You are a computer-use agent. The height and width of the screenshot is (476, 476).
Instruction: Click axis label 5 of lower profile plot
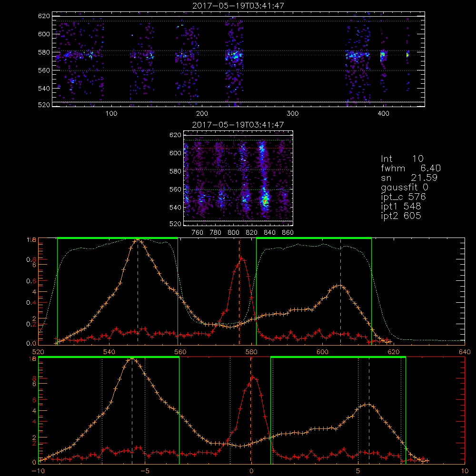tap(358, 471)
